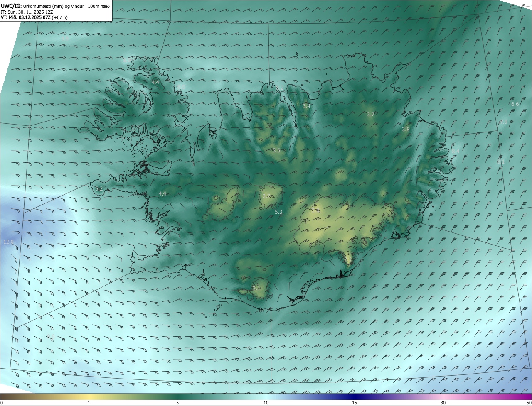Click the '6.6' value over the sea
The image size is (532, 406).
pyautogui.click(x=515, y=104)
